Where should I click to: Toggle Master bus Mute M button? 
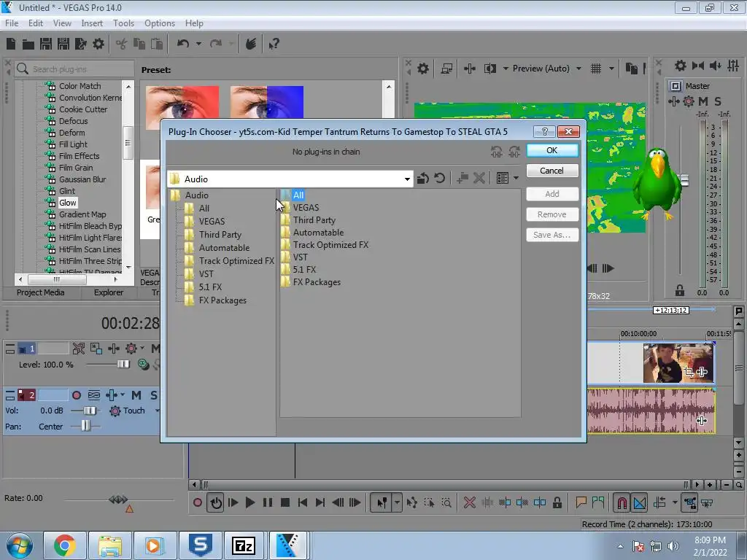point(703,101)
